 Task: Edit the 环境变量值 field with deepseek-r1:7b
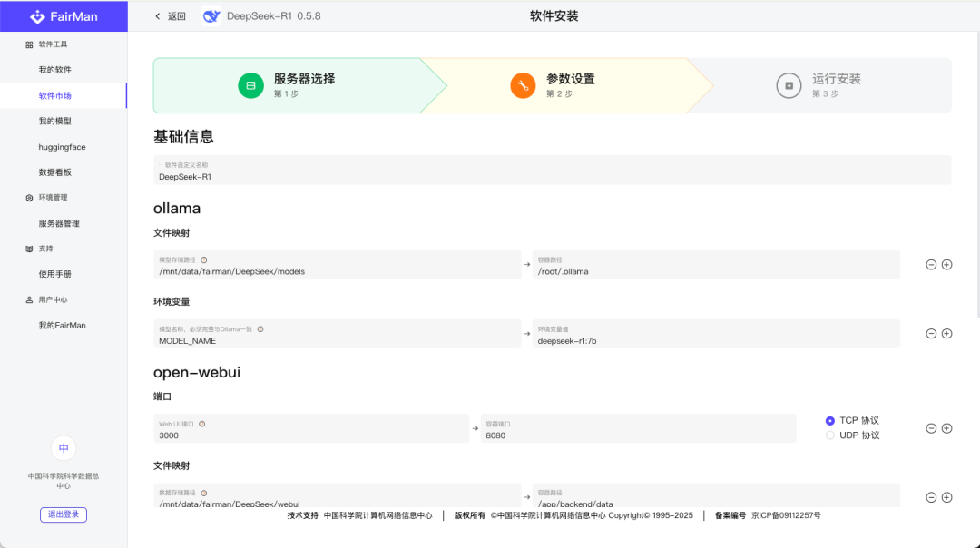tap(716, 334)
